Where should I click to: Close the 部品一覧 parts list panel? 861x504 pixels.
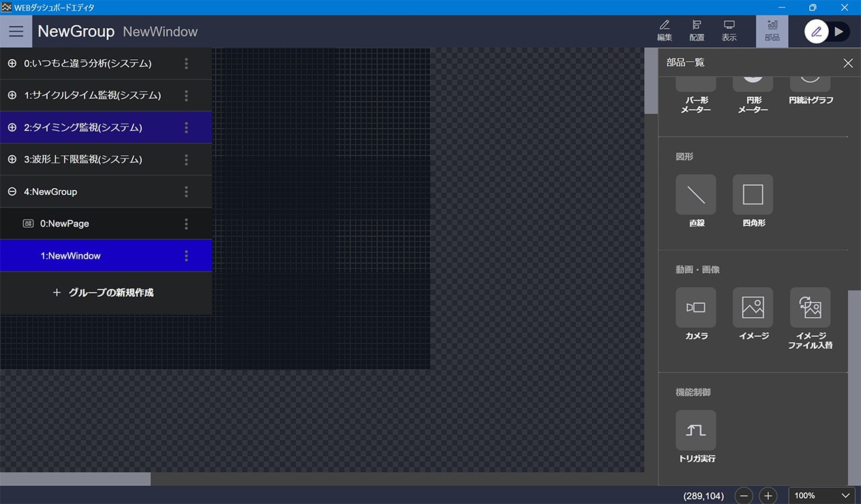coord(848,63)
